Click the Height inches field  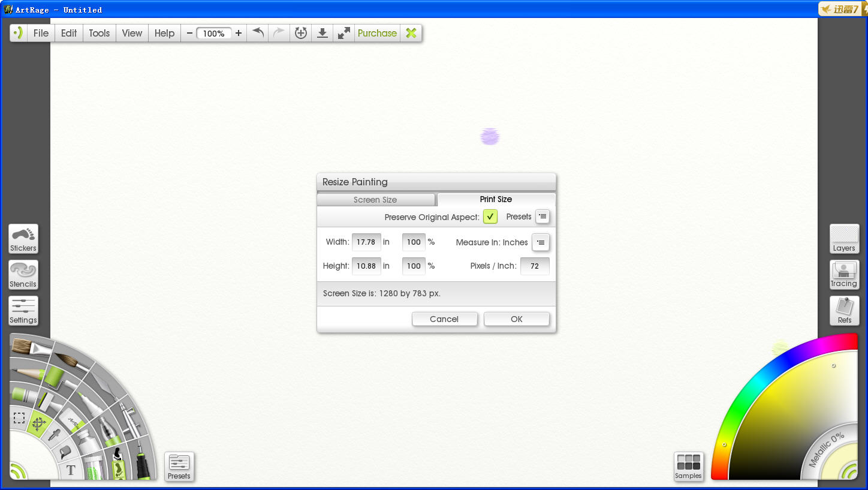pyautogui.click(x=366, y=266)
